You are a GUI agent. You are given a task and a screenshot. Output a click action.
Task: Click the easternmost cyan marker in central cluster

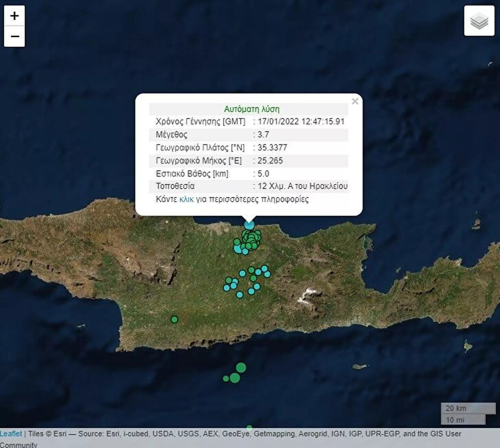point(267,274)
